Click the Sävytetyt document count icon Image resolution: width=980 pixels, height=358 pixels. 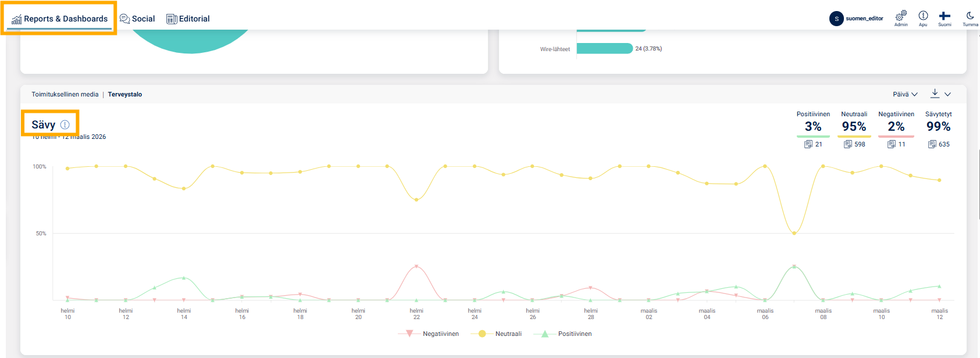[x=932, y=144]
